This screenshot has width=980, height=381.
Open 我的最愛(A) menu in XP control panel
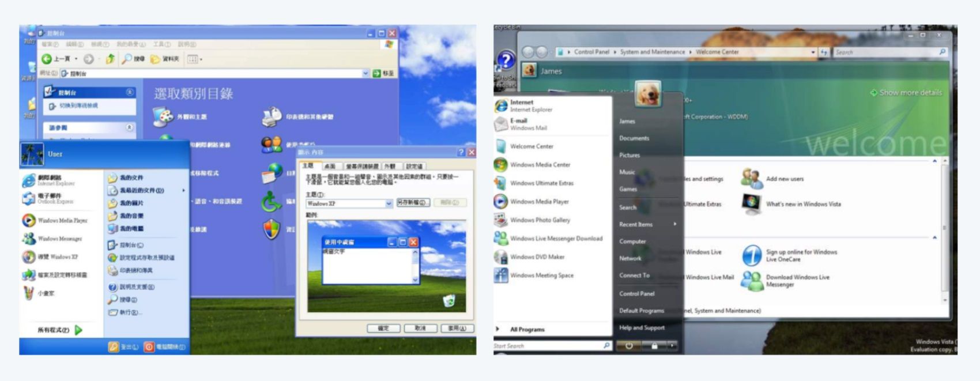pos(131,44)
